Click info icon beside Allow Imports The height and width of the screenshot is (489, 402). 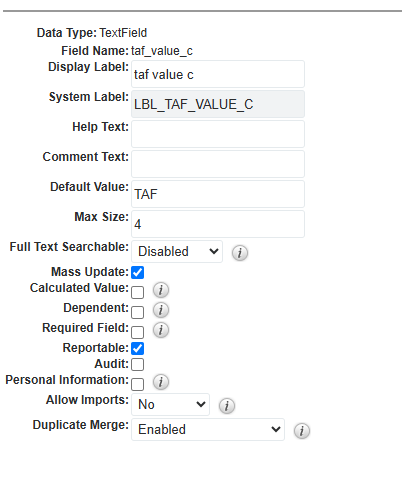point(227,406)
